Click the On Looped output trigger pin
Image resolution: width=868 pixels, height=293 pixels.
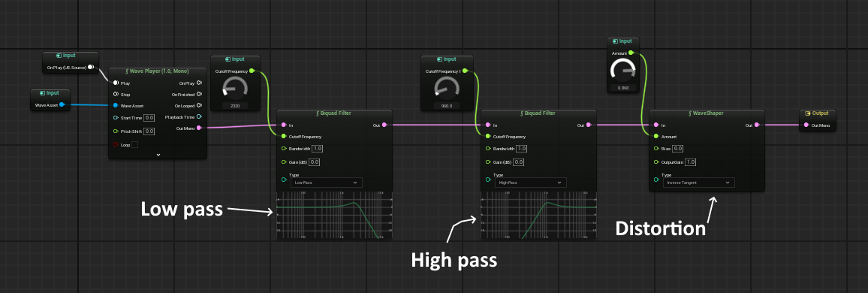(199, 106)
